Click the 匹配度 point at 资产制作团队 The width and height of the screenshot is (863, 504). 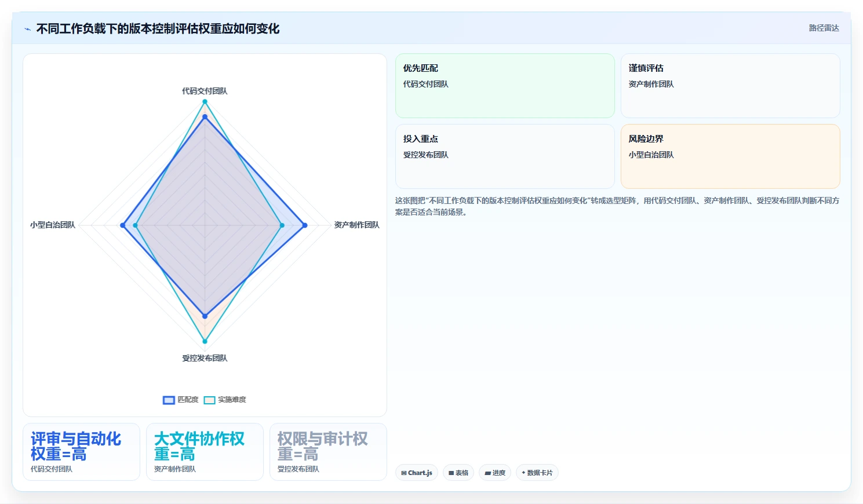tap(305, 225)
